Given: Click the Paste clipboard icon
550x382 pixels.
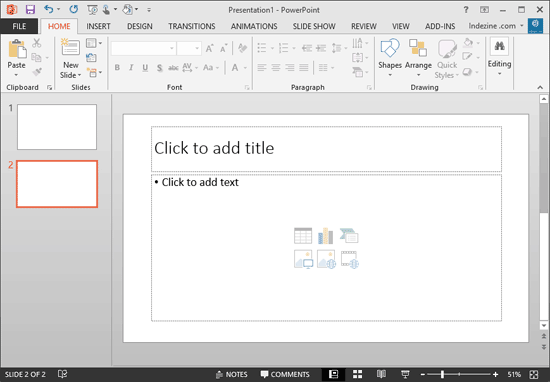Looking at the screenshot, I should point(17,49).
